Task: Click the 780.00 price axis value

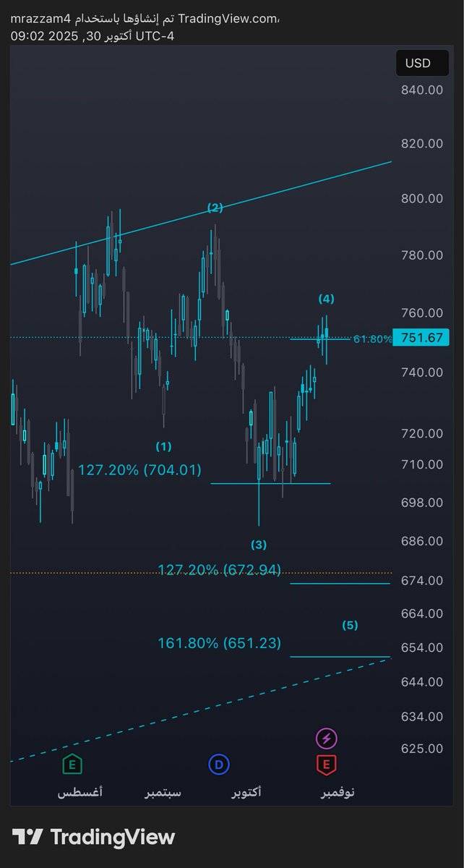Action: tap(421, 255)
